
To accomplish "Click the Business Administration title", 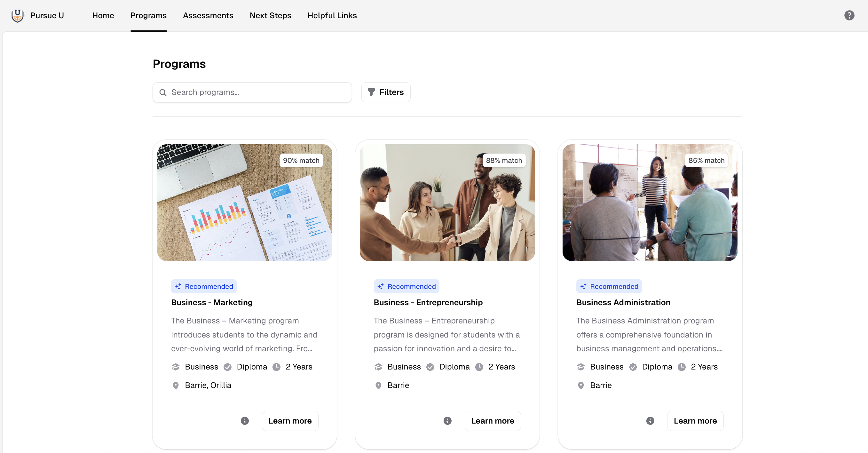I will (x=623, y=302).
